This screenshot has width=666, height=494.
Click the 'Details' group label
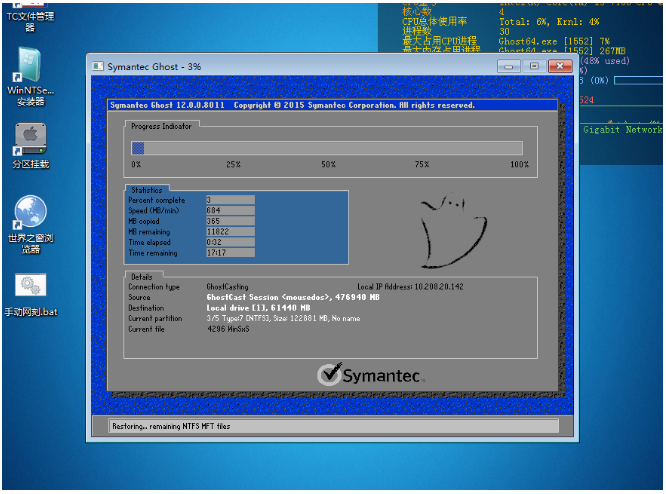[141, 277]
